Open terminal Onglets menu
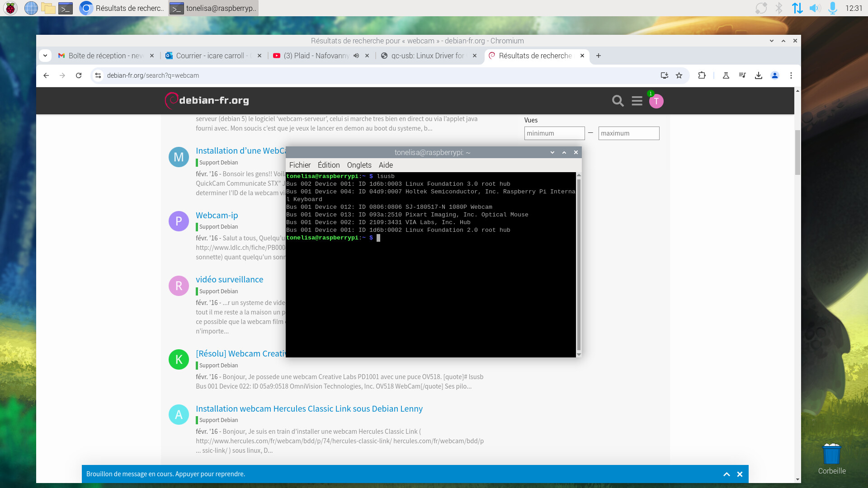868x488 pixels. point(359,165)
